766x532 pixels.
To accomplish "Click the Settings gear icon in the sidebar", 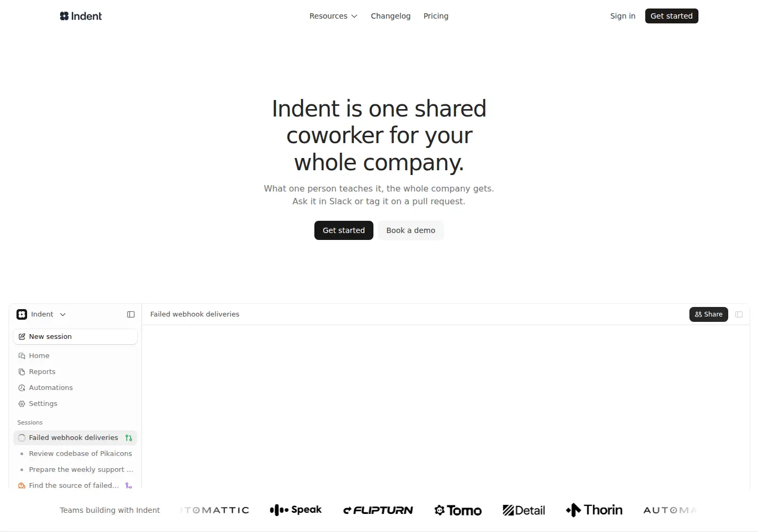I will click(x=22, y=404).
